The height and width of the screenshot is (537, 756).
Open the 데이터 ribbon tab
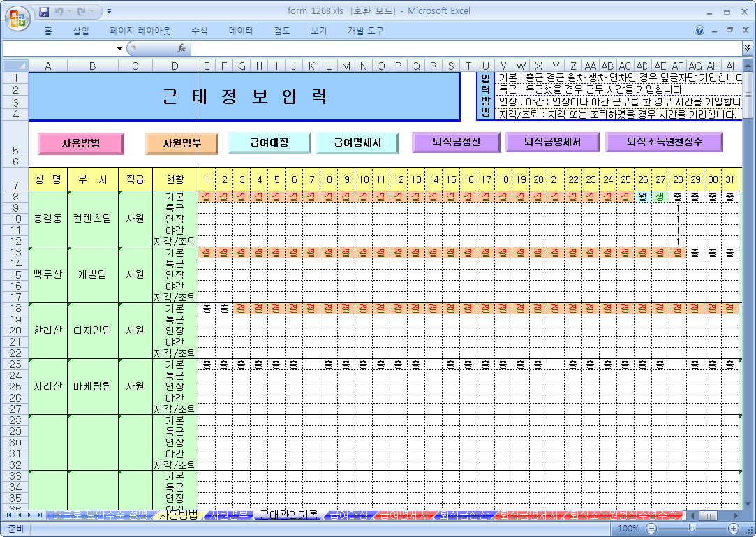click(241, 31)
